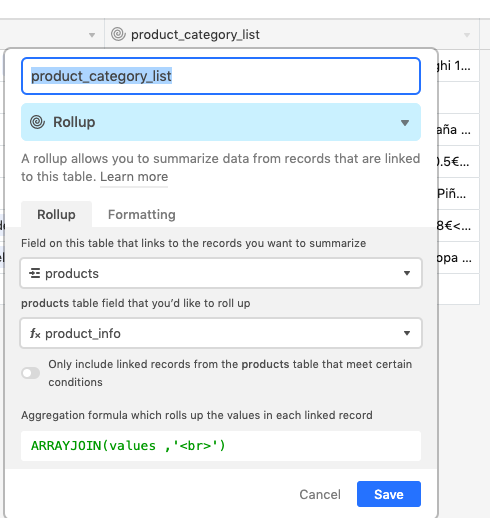
Task: Open the Learn more link
Action: pos(134,177)
